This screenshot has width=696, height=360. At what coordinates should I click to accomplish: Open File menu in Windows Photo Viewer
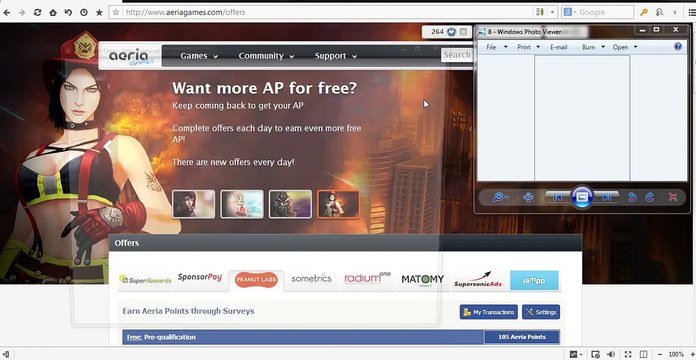496,47
